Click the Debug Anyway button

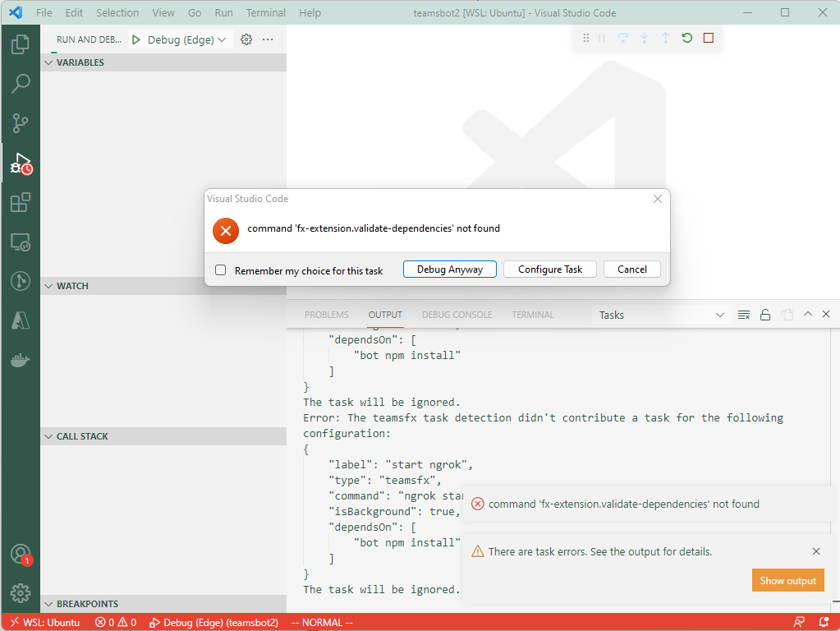click(x=449, y=269)
